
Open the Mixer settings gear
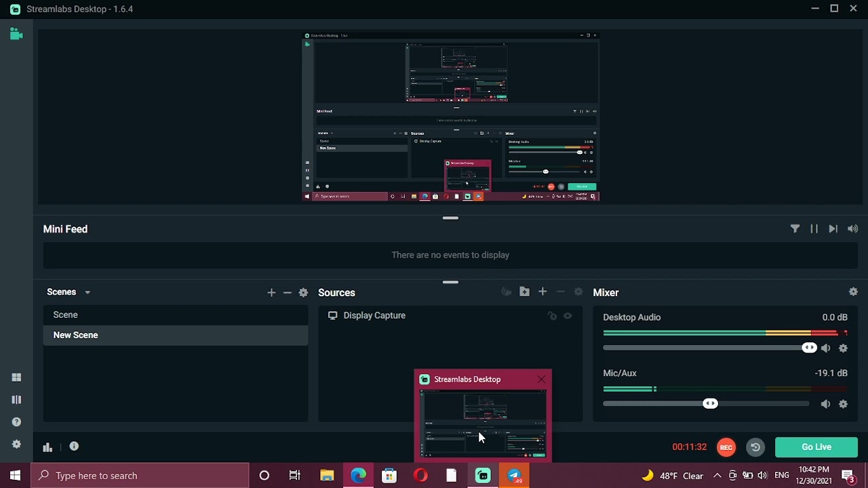click(x=853, y=292)
